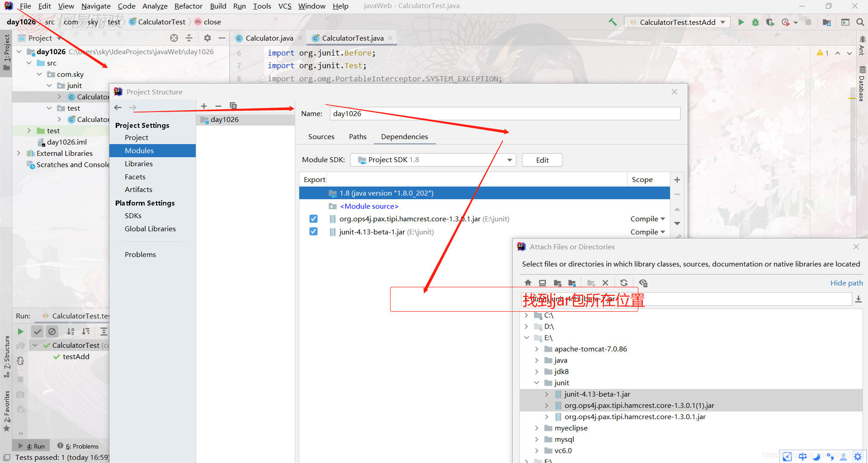Open SDKs under Platform Settings
This screenshot has width=868, height=463.
[x=133, y=216]
